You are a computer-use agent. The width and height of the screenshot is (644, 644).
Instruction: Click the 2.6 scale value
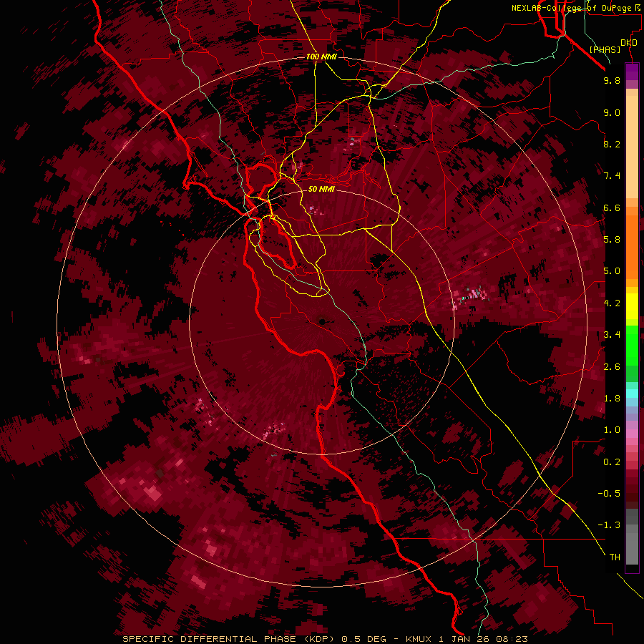(612, 367)
